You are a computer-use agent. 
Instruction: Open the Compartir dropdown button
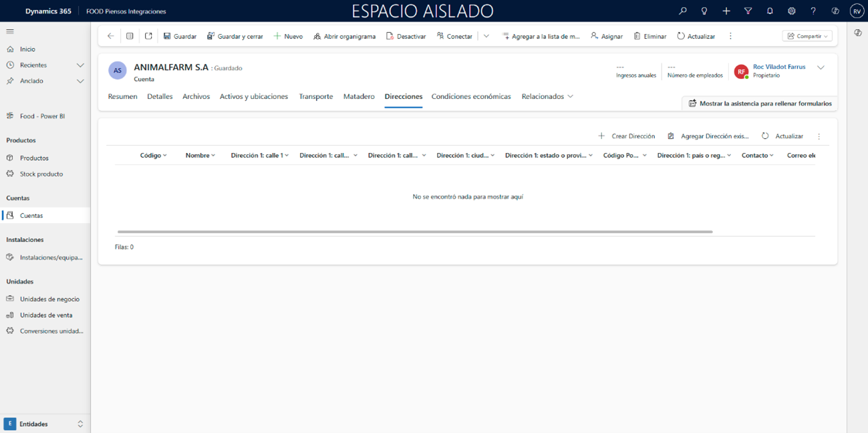(x=808, y=36)
